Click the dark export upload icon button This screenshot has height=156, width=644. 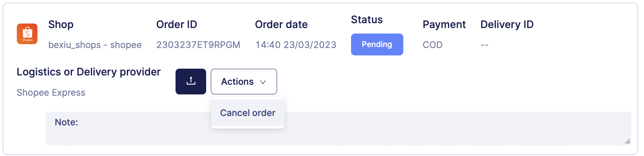(x=191, y=82)
